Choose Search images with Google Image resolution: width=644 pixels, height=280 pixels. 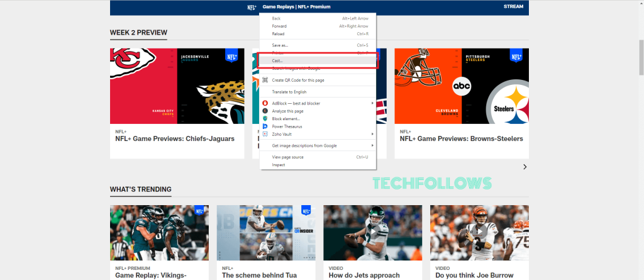point(318,69)
